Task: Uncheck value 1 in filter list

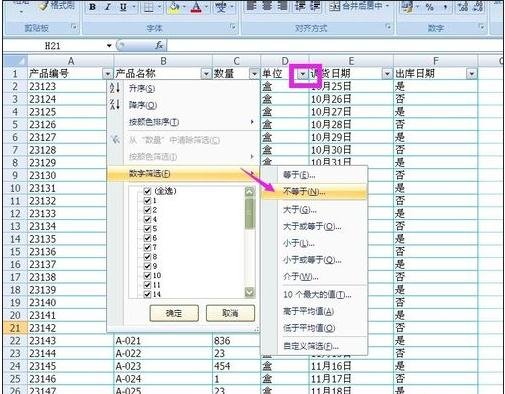Action: pos(147,200)
